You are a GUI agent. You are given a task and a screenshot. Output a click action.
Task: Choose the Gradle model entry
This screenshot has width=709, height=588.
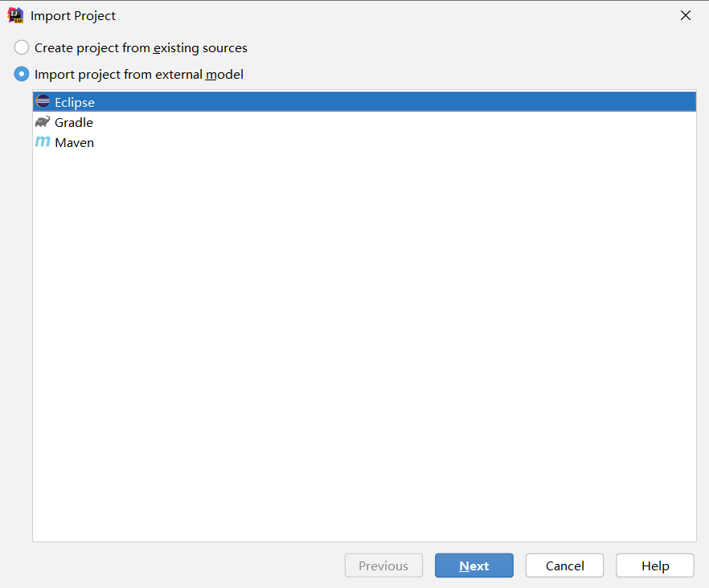coord(74,123)
